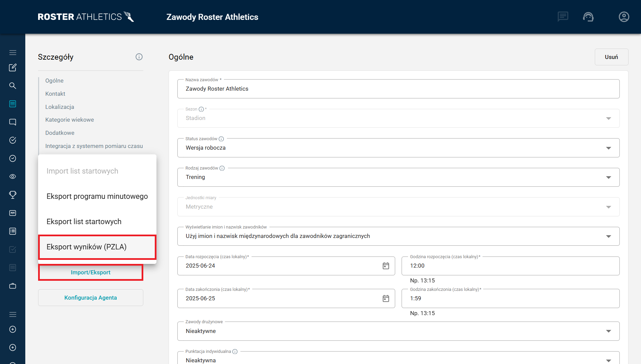The height and width of the screenshot is (364, 641).
Task: Select Eksport programu minutowego menu item
Action: (97, 196)
